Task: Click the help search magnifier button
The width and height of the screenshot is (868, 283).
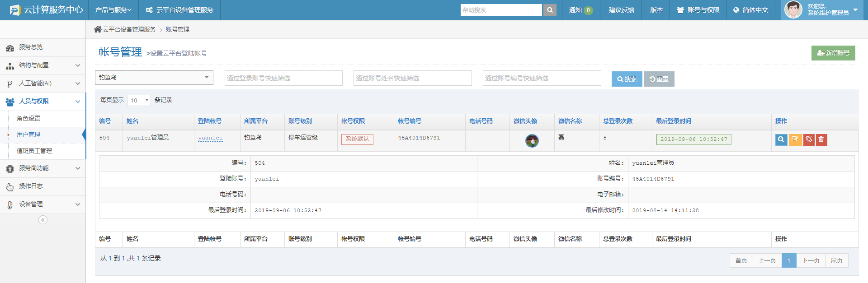Action: pos(550,10)
